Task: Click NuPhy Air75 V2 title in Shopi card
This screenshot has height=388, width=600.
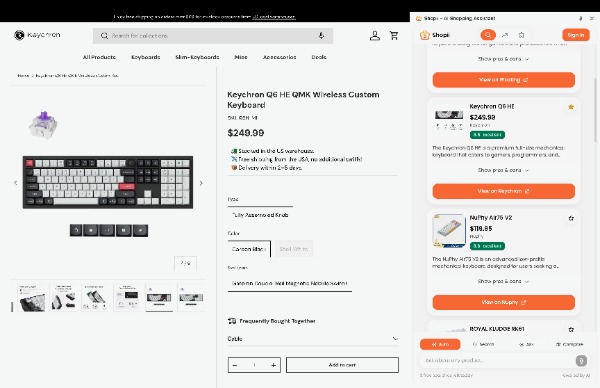Action: (491, 218)
